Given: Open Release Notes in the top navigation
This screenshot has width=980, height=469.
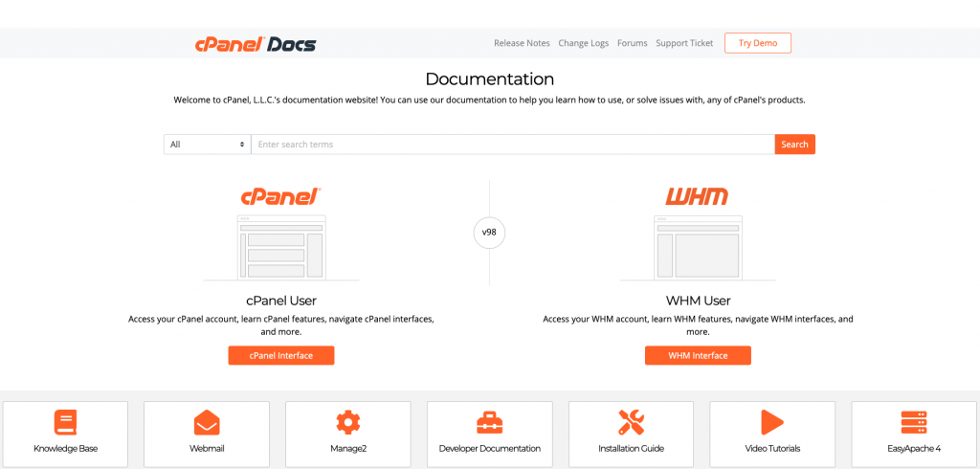Looking at the screenshot, I should 522,43.
